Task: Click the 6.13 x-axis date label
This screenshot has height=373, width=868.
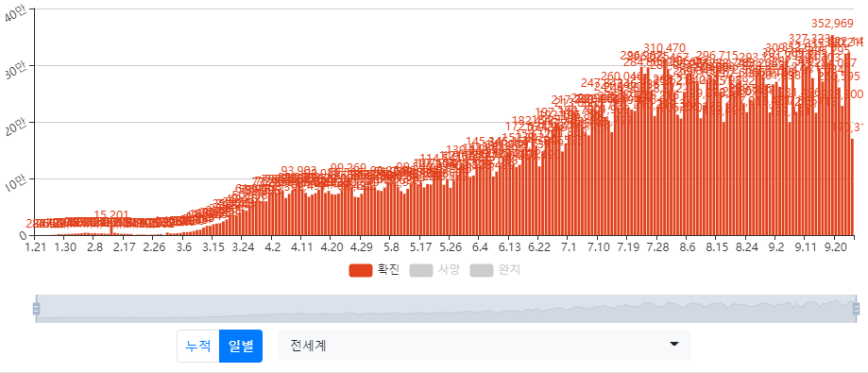Action: [509, 246]
